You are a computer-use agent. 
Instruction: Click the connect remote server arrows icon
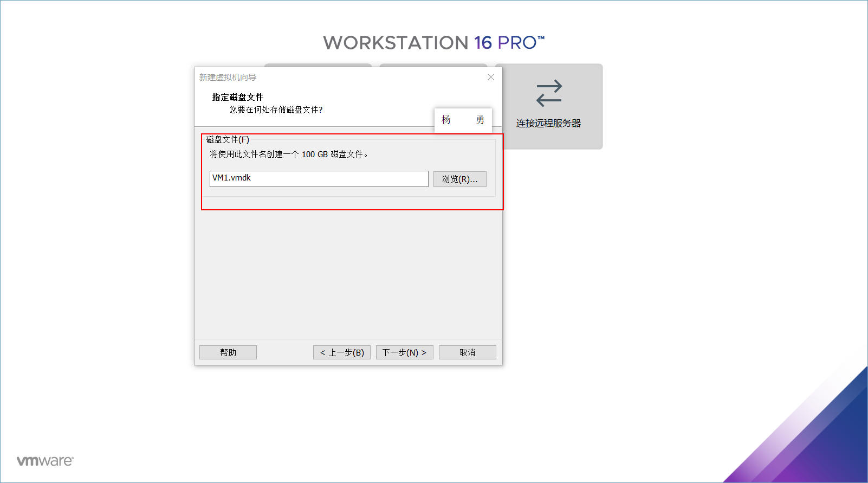tap(549, 93)
